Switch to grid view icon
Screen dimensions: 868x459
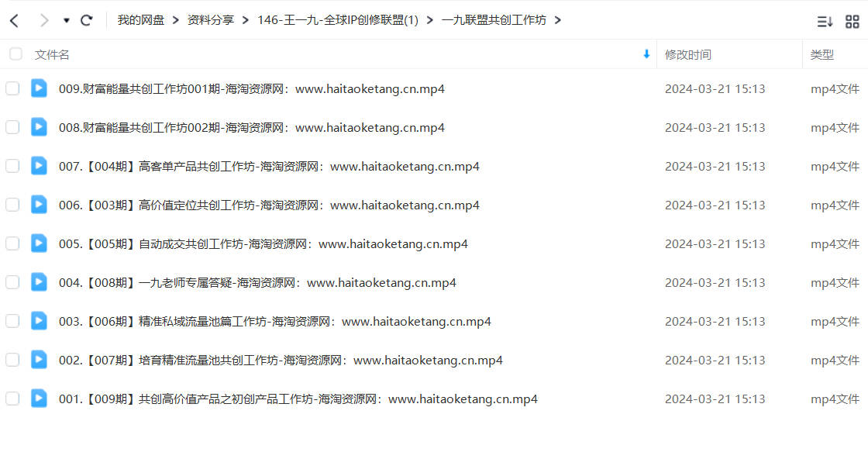click(x=852, y=22)
